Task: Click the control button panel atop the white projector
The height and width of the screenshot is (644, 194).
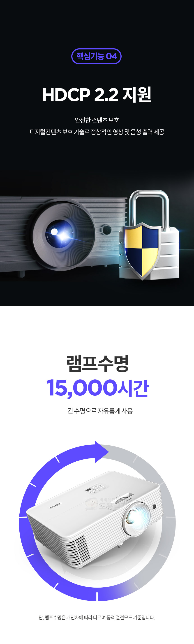Action: coord(96,488)
